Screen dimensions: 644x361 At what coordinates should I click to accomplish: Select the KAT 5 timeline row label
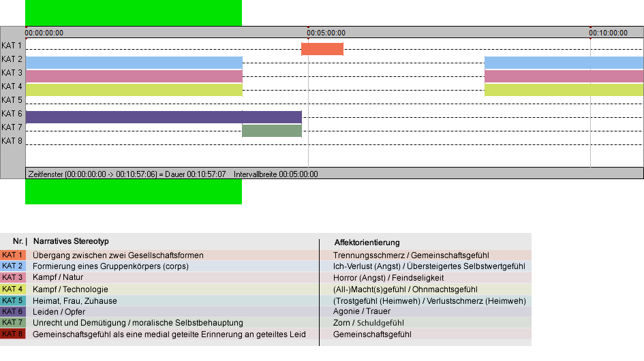[12, 100]
